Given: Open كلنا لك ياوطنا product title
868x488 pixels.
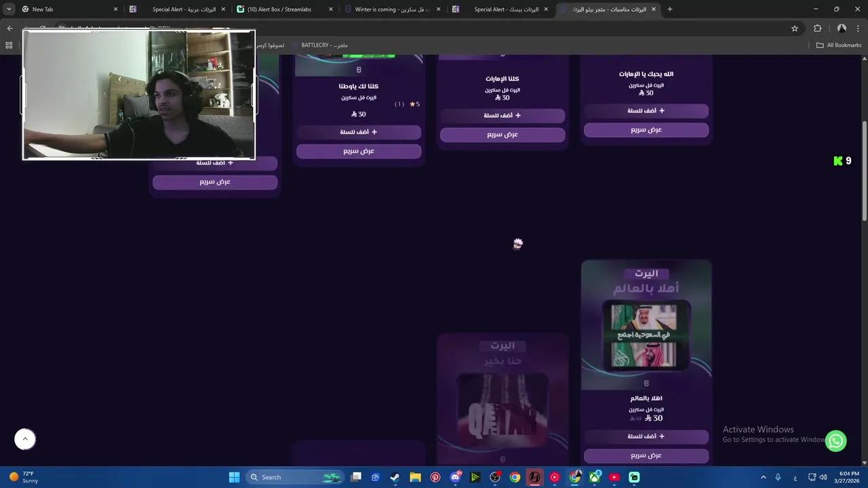Looking at the screenshot, I should click(x=359, y=87).
